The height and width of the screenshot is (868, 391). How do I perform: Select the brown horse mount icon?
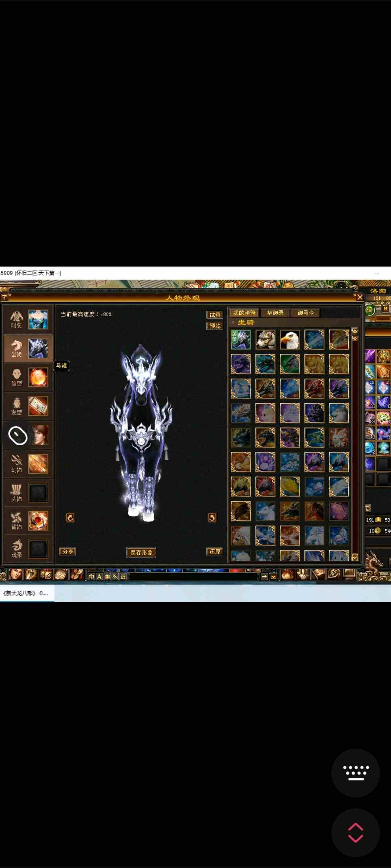(314, 511)
